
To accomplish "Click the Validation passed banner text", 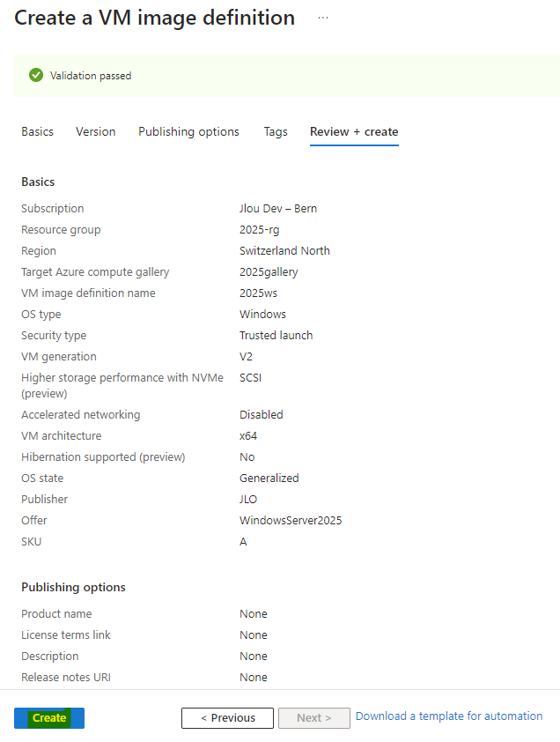I will (91, 76).
